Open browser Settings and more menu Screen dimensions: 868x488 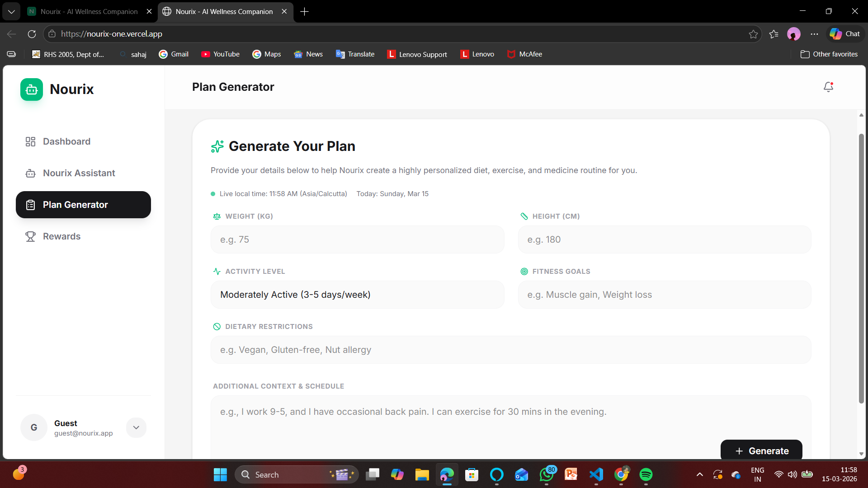pos(814,34)
